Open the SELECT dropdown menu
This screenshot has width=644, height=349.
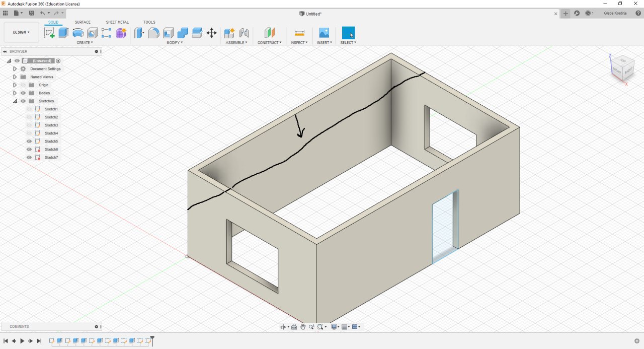coord(348,43)
